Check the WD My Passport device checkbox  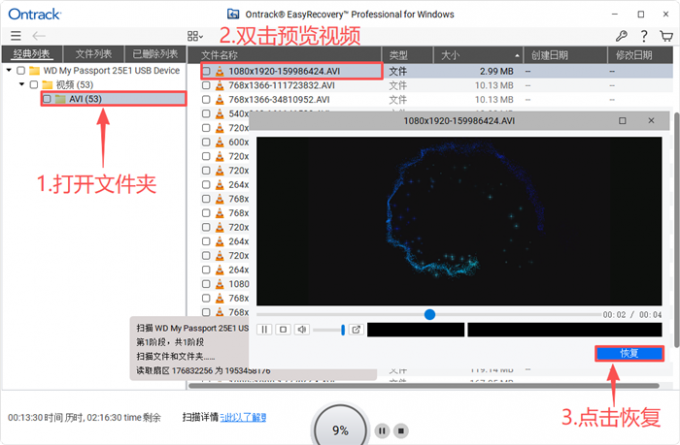[21, 70]
